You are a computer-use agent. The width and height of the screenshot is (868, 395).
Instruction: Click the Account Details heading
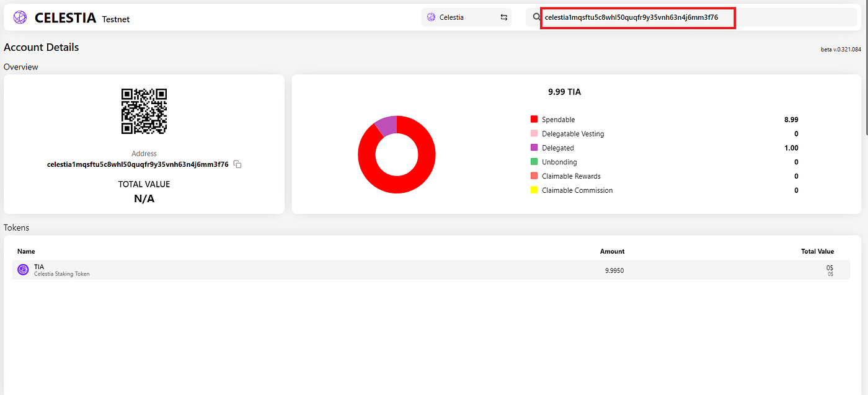[42, 47]
